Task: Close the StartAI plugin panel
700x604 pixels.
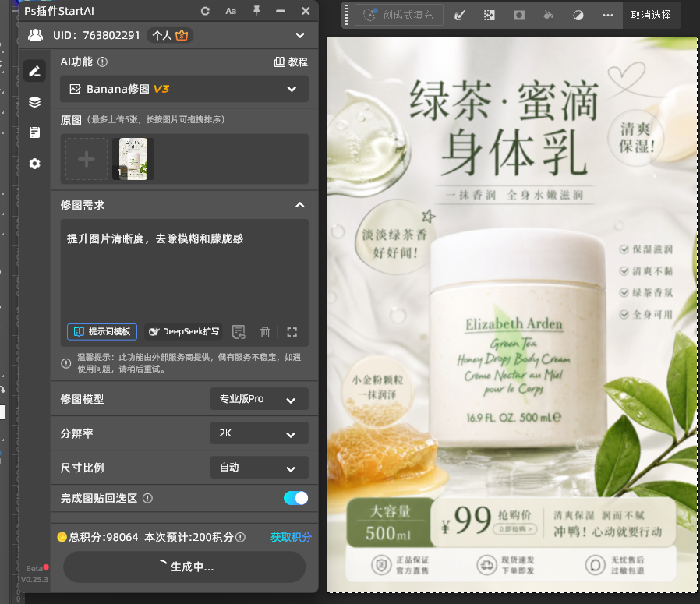Action: coord(306,11)
